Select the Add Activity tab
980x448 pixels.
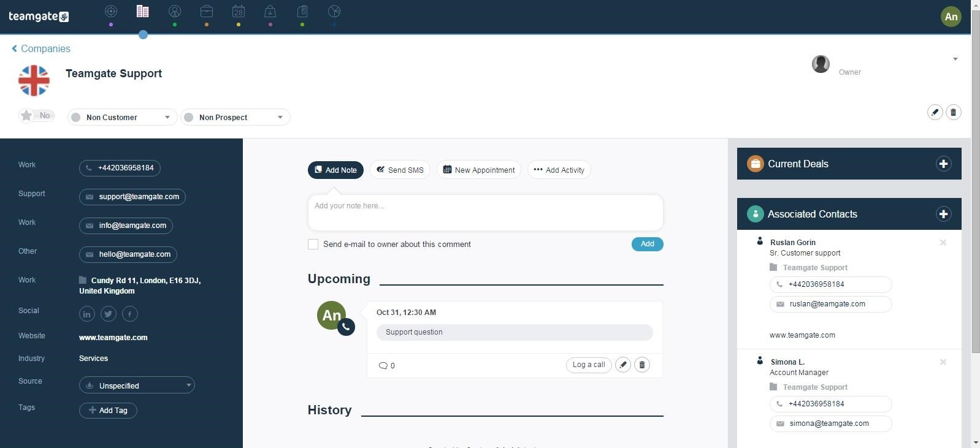pyautogui.click(x=559, y=170)
